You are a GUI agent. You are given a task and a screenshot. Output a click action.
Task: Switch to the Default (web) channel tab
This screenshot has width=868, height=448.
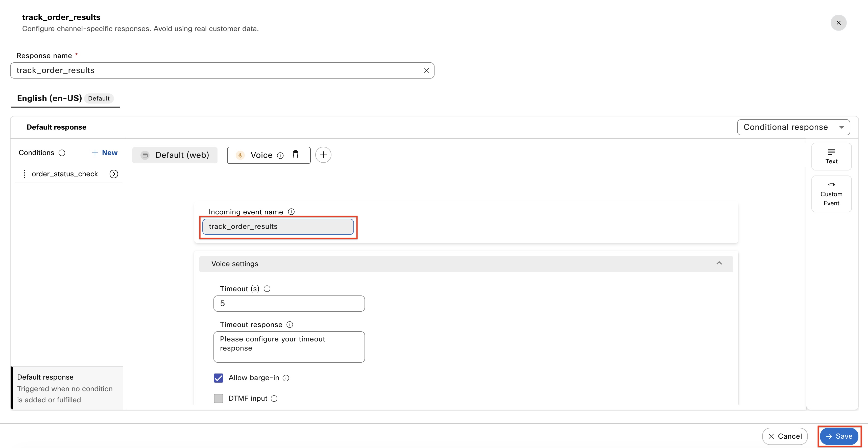[x=175, y=155]
